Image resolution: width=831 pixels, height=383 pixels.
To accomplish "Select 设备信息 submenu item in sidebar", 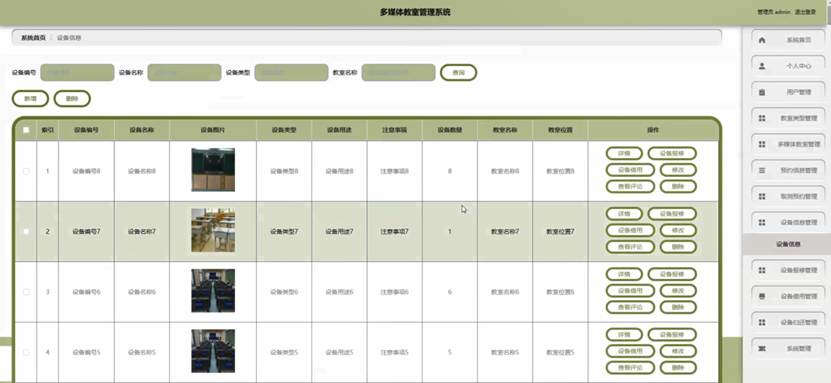I will (x=788, y=244).
